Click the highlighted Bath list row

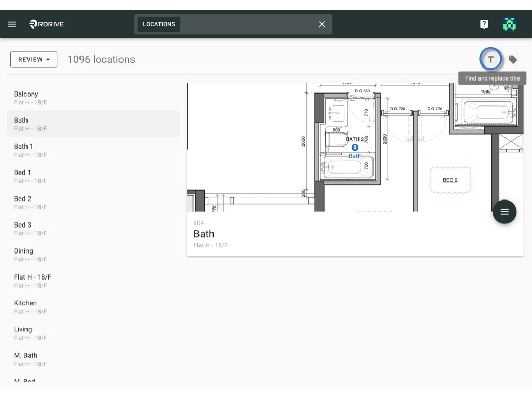coord(94,124)
